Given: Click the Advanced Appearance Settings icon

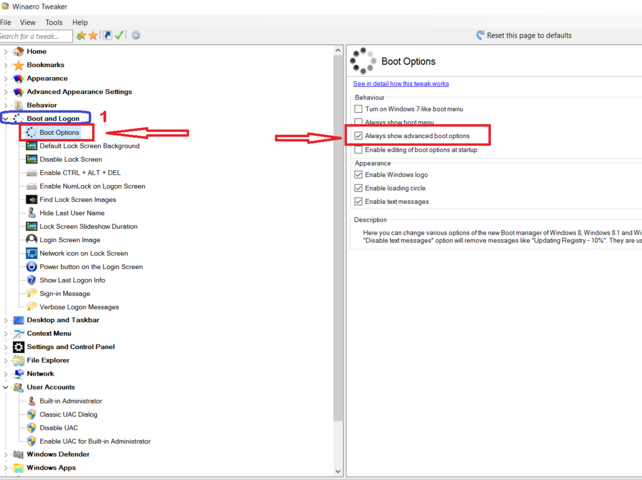Looking at the screenshot, I should click(x=18, y=92).
